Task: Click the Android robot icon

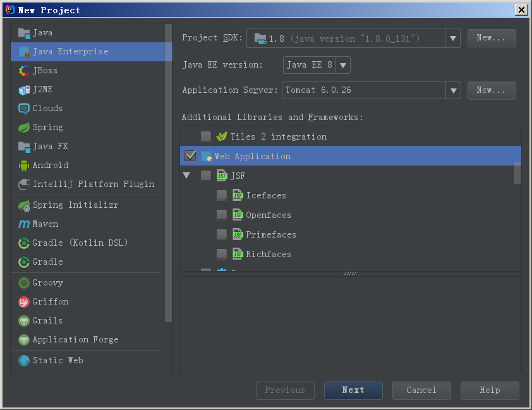Action: click(x=24, y=165)
